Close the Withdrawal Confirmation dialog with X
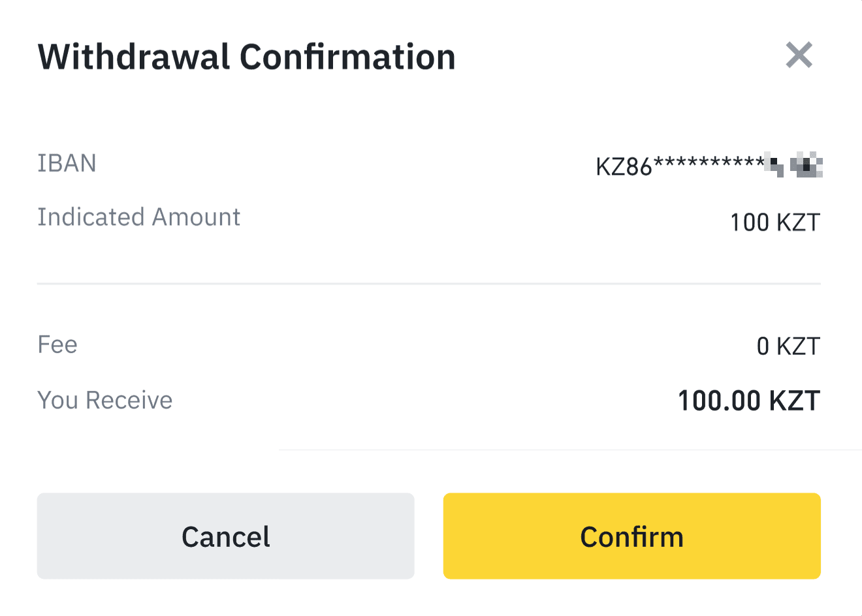Viewport: 862px width, 616px height. (799, 55)
